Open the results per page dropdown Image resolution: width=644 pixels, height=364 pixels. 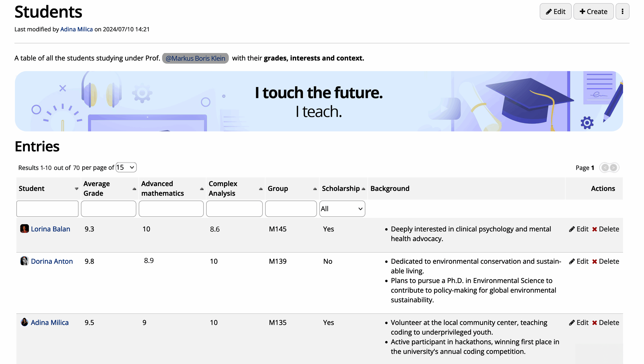(x=126, y=167)
